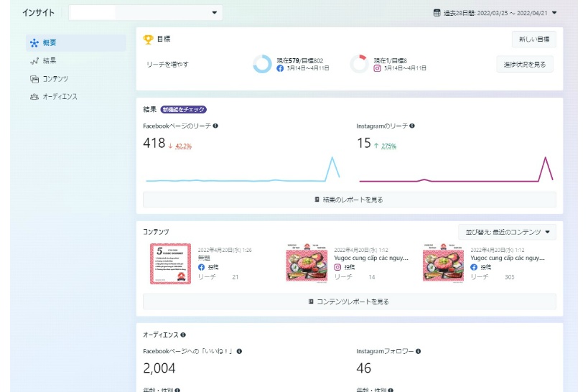Click 結果のレポートを見る button
The image size is (588, 392).
click(350, 200)
